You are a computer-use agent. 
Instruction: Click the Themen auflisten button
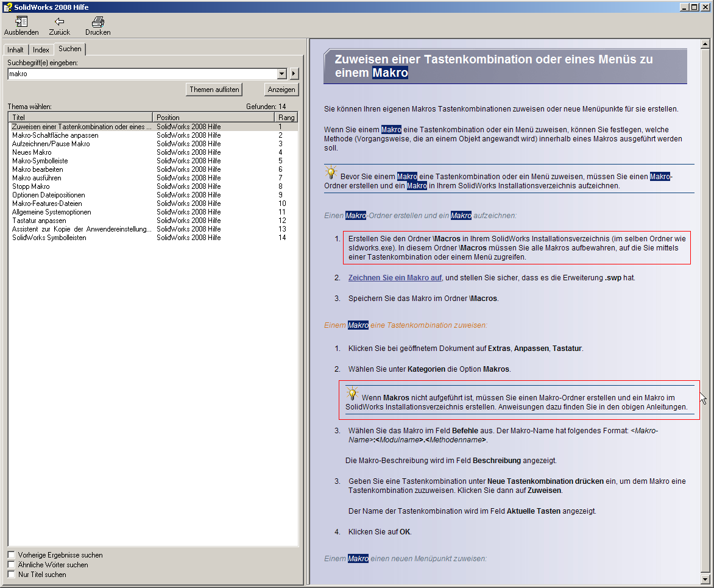[x=214, y=90]
